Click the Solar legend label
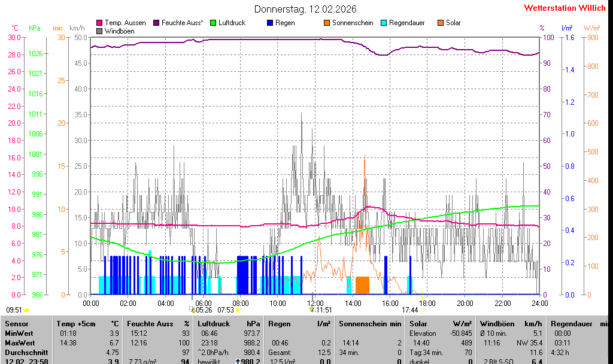The width and height of the screenshot is (613, 364). (x=453, y=23)
